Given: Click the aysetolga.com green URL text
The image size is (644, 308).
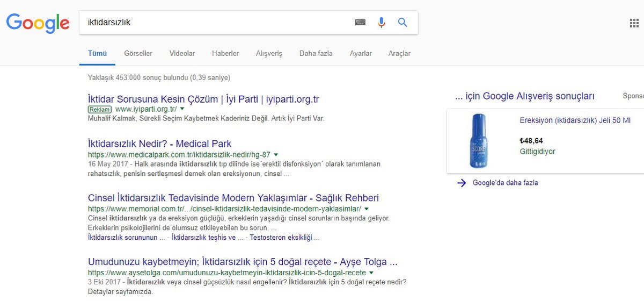Looking at the screenshot, I should click(x=226, y=273).
